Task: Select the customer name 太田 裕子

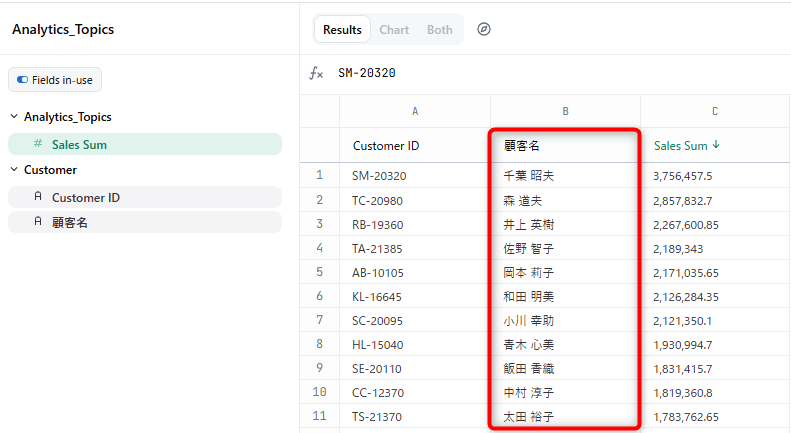Action: (x=528, y=416)
